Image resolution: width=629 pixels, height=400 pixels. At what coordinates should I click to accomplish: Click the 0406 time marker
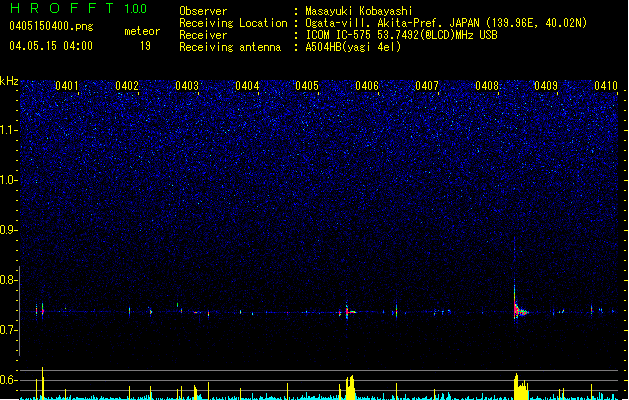367,86
